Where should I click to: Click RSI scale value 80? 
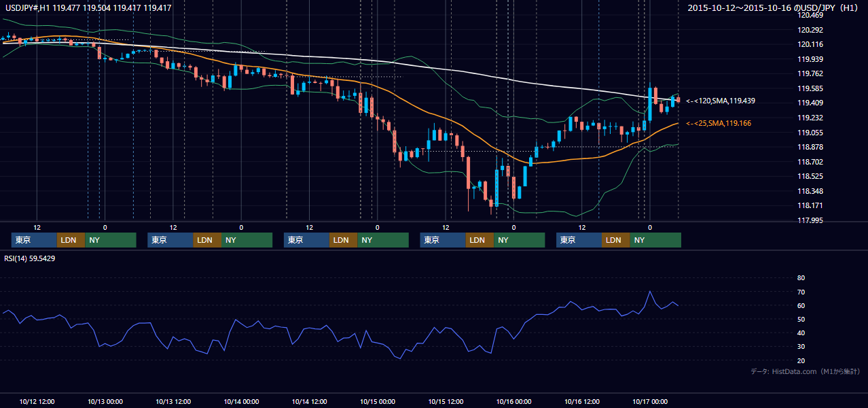click(x=801, y=278)
